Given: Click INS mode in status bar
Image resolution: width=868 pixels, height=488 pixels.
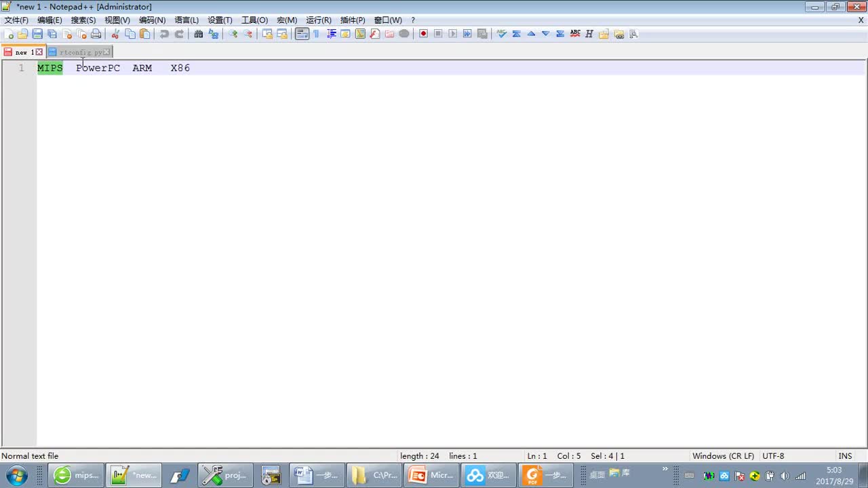Looking at the screenshot, I should 845,456.
